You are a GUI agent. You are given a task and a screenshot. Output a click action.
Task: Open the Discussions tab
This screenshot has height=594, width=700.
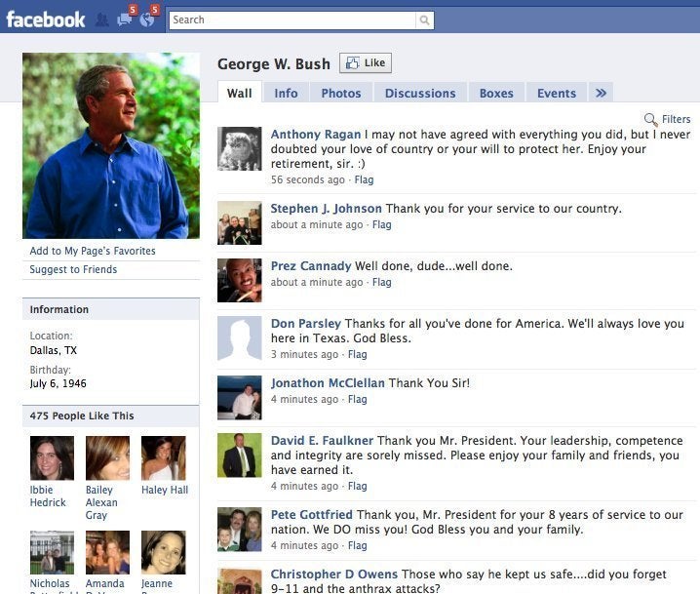coord(420,93)
